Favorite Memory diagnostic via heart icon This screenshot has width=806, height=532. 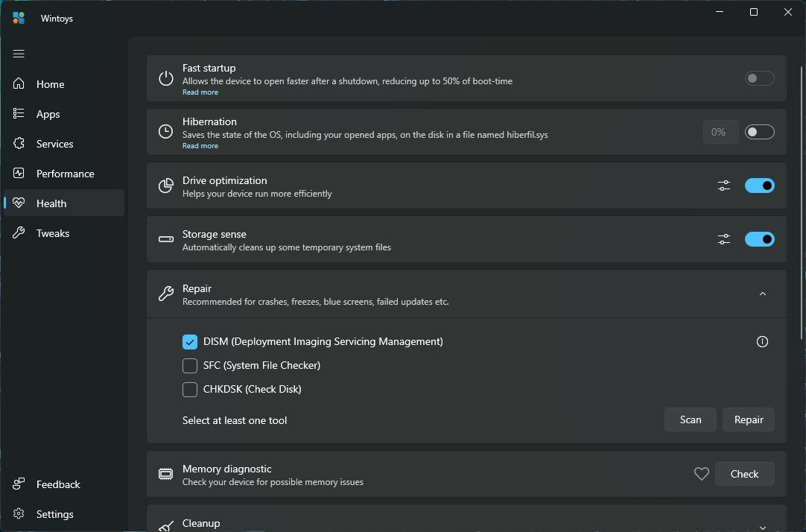coord(701,473)
